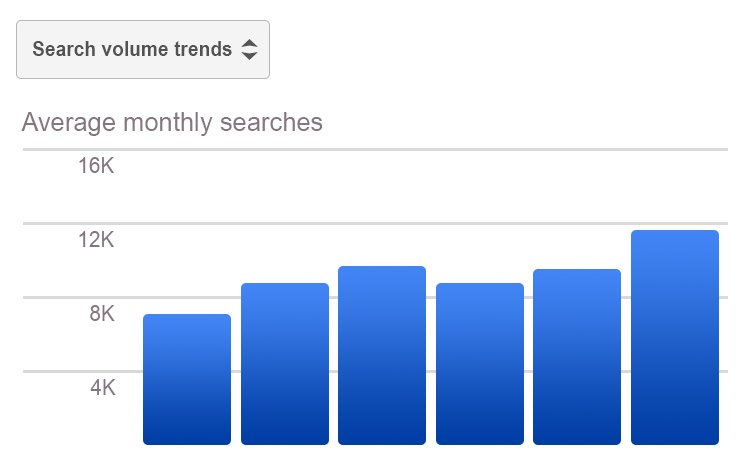Viewport: 740px width, 454px height.
Task: Click the fifth bar in the chart
Action: click(x=577, y=358)
